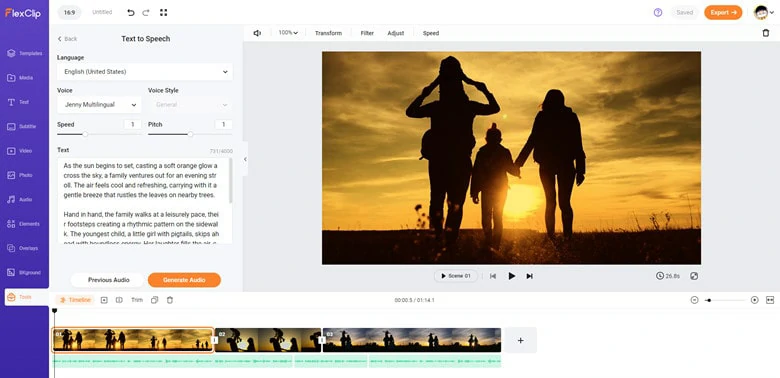Click the 26.8s scene duration
Viewport: 780px width, 378px height.
coord(668,276)
